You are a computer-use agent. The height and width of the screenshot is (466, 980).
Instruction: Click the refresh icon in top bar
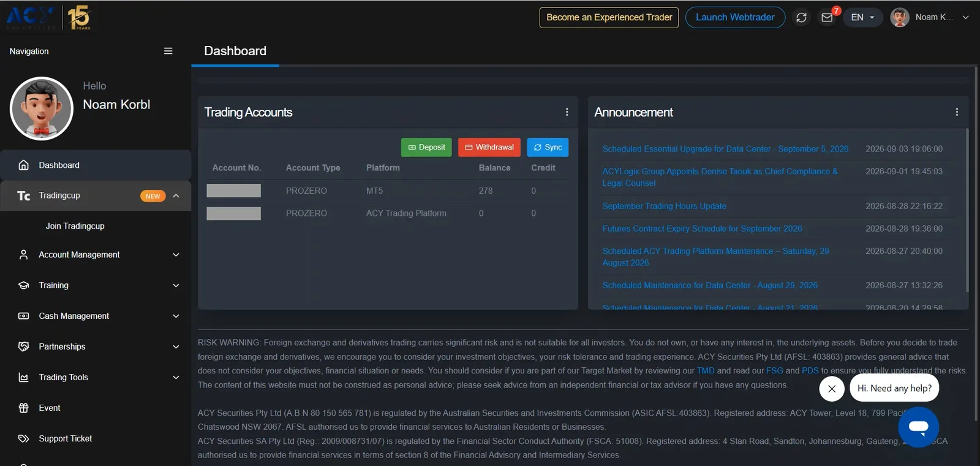click(801, 17)
